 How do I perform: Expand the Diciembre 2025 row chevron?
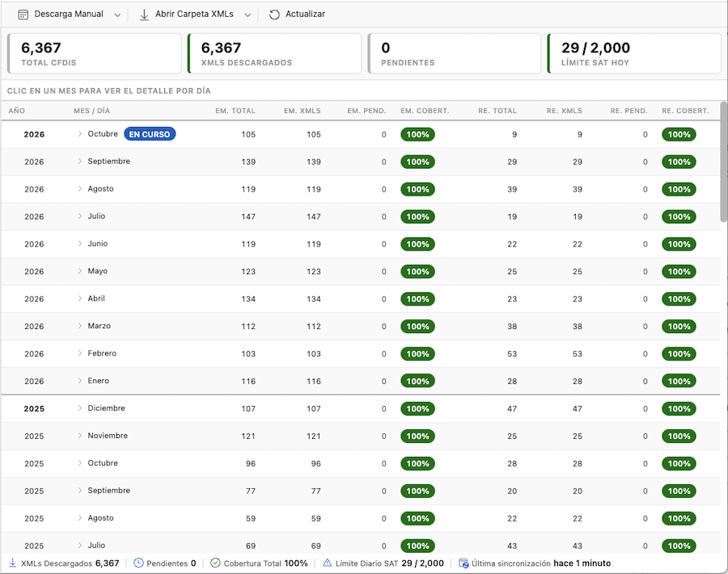(x=80, y=408)
